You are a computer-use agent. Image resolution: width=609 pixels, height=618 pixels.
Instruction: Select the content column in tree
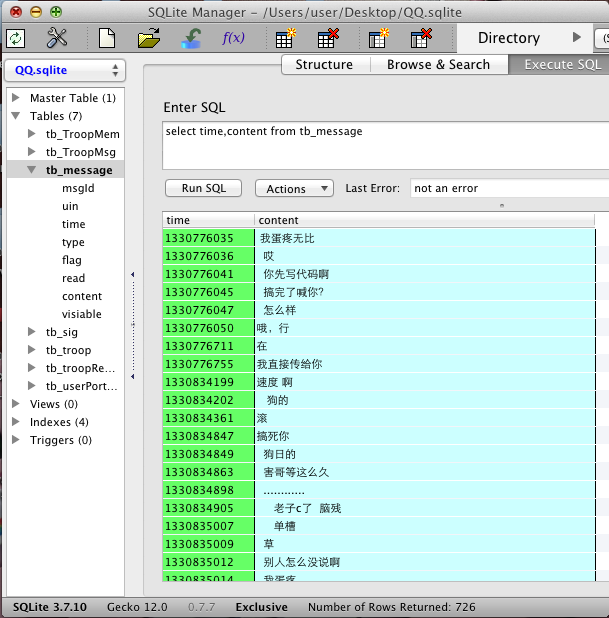pyautogui.click(x=82, y=296)
